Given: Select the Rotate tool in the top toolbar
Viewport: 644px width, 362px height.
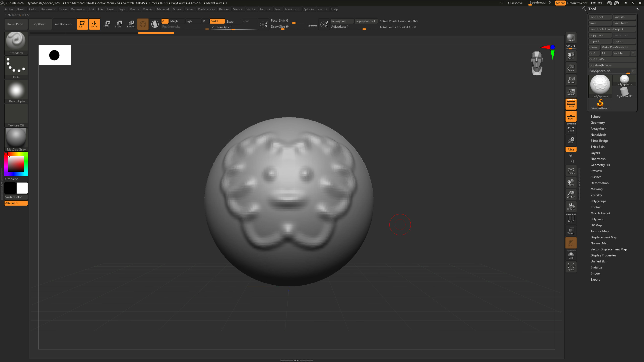Looking at the screenshot, I should coord(131,24).
